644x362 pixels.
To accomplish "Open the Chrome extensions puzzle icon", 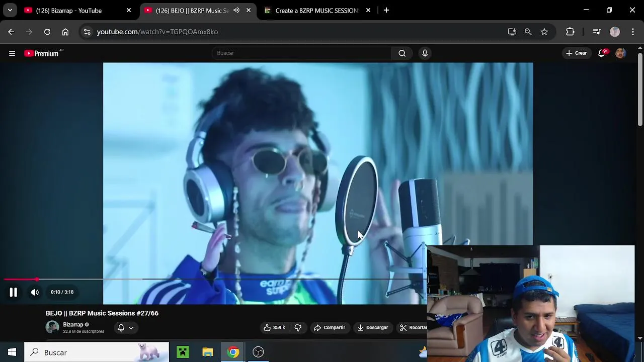I will pyautogui.click(x=570, y=32).
